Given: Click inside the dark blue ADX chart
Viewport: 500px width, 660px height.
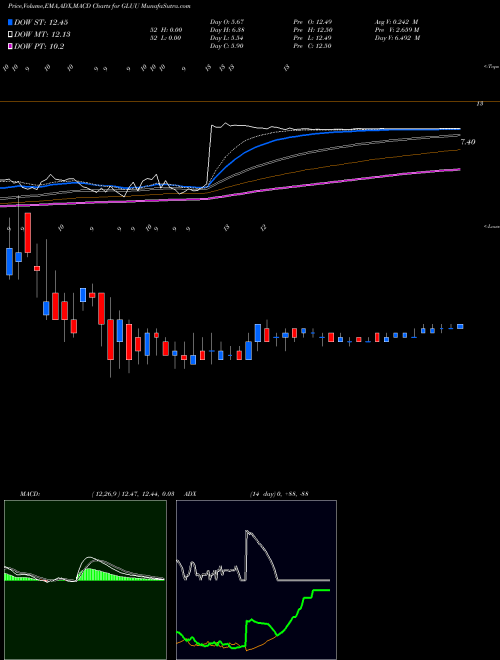Looking at the screenshot, I should point(256,580).
